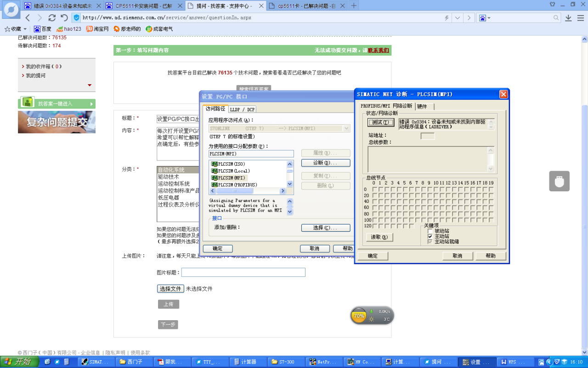This screenshot has height=368, width=588.
Task: Click 联系我们 link
Action: [379, 50]
